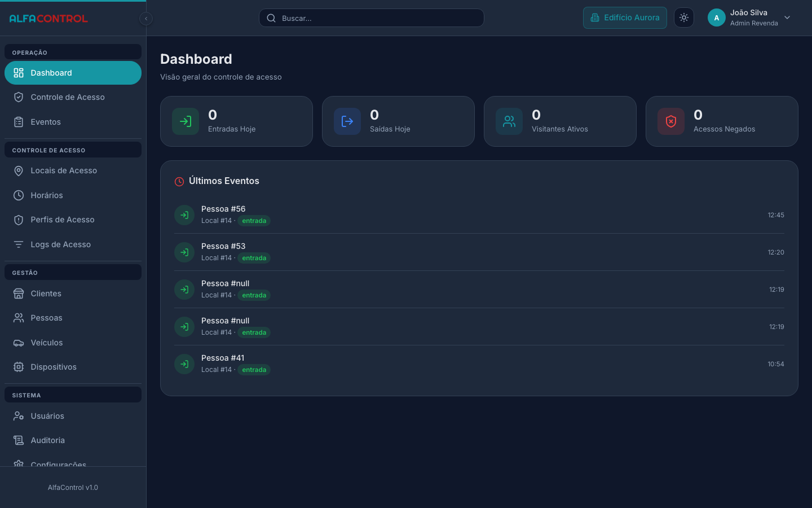812x508 pixels.
Task: Click the AlfaControl v1.0 footer text
Action: pos(73,488)
